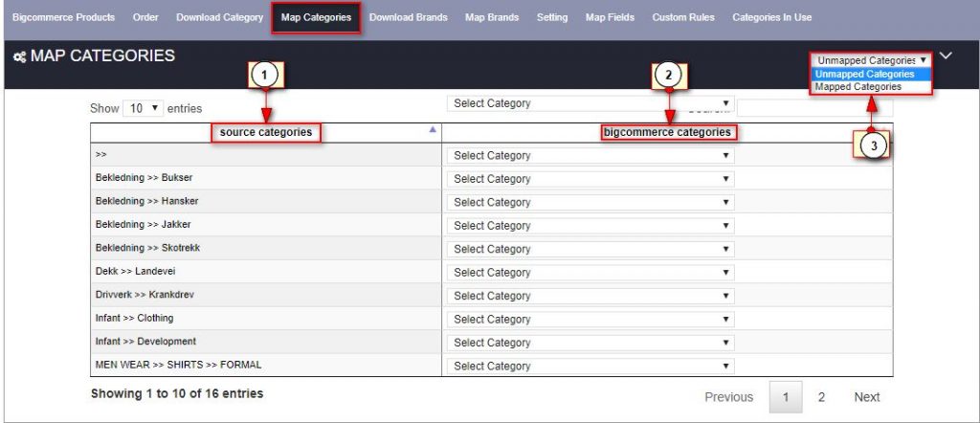
Task: Sort by the bigcommerce categories column header
Action: [x=667, y=132]
